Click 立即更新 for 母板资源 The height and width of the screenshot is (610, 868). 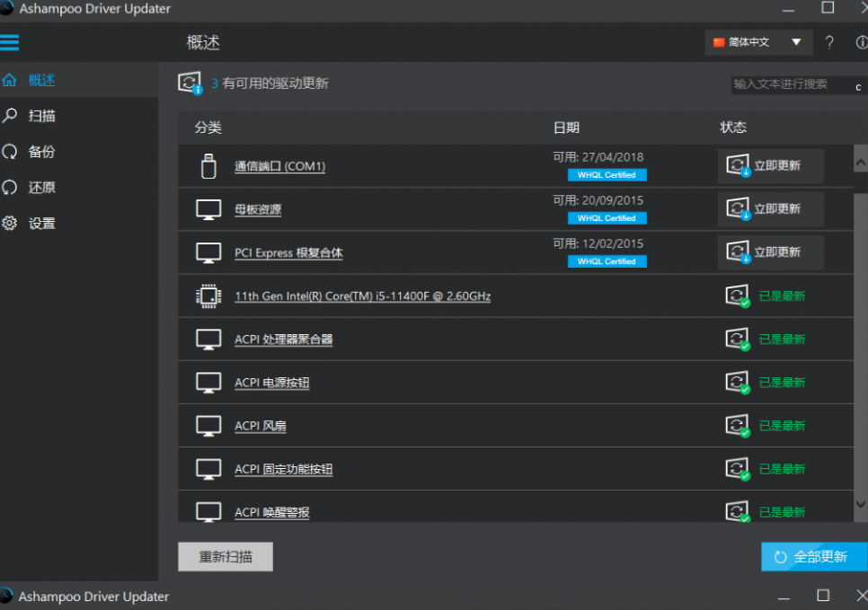tap(770, 209)
